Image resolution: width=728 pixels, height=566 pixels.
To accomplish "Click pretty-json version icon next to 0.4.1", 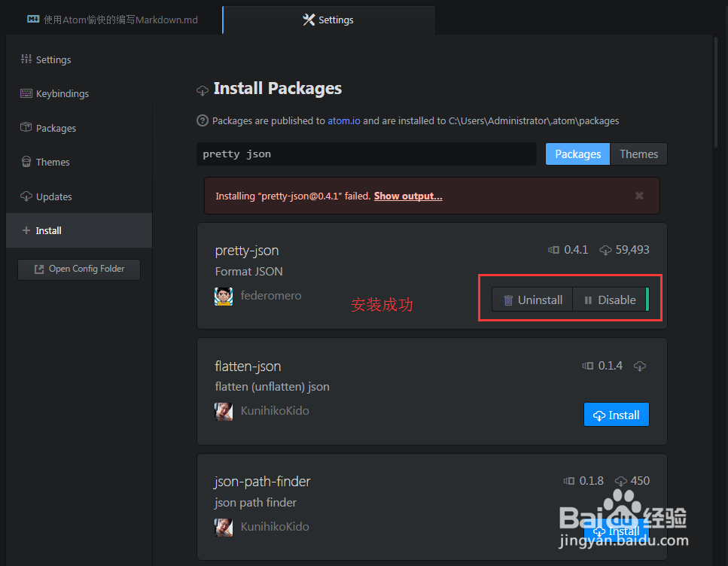I will point(553,250).
